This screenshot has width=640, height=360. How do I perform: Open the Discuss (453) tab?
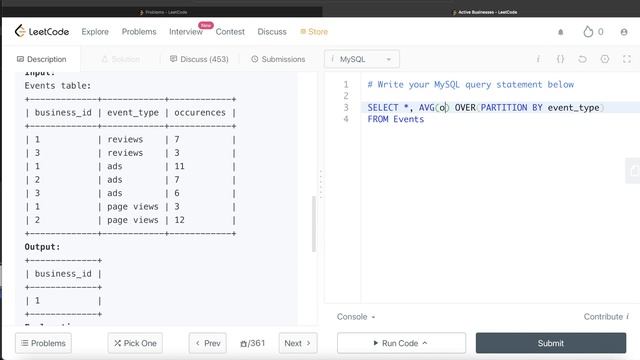coord(199,59)
